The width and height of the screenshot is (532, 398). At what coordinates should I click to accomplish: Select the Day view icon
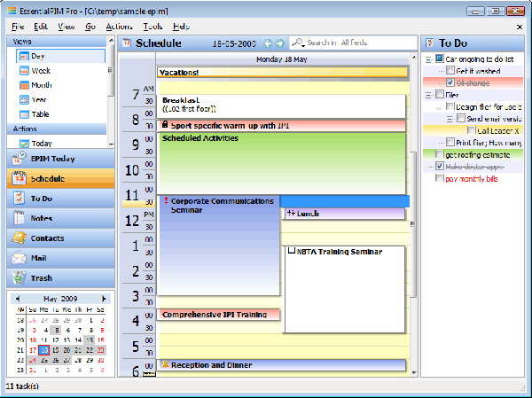pyautogui.click(x=24, y=57)
